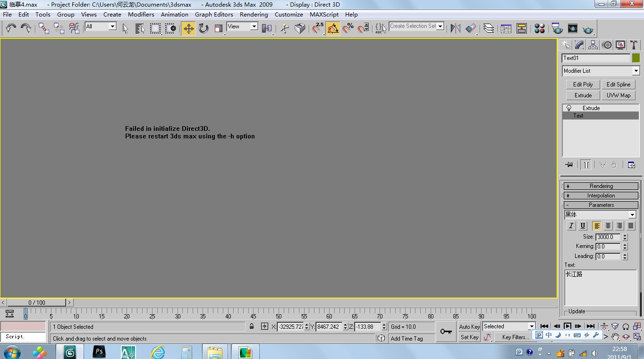644x359 pixels.
Task: Toggle the selection lock padlock
Action: (252, 326)
